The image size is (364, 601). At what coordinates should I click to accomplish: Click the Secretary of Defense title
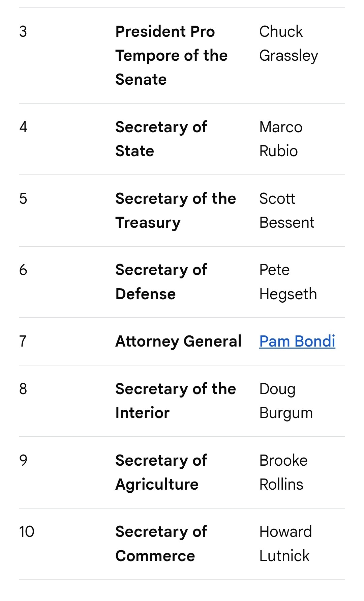click(x=161, y=282)
